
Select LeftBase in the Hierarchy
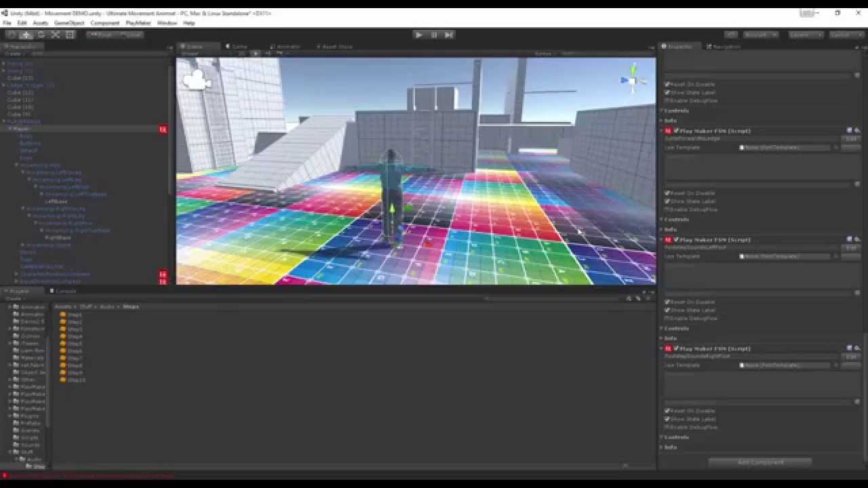click(x=56, y=201)
